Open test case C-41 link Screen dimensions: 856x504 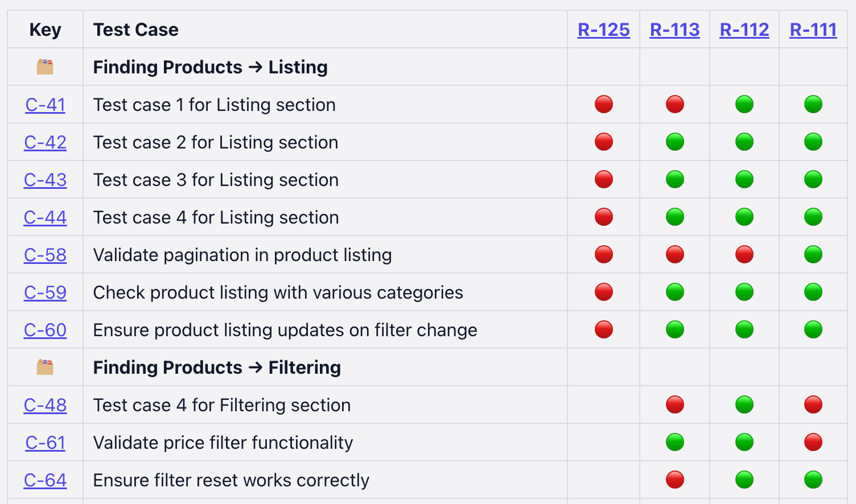[46, 105]
